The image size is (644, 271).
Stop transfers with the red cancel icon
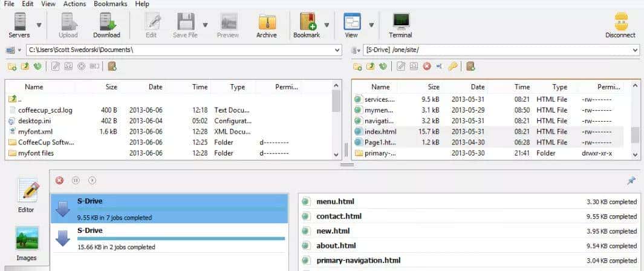point(59,180)
